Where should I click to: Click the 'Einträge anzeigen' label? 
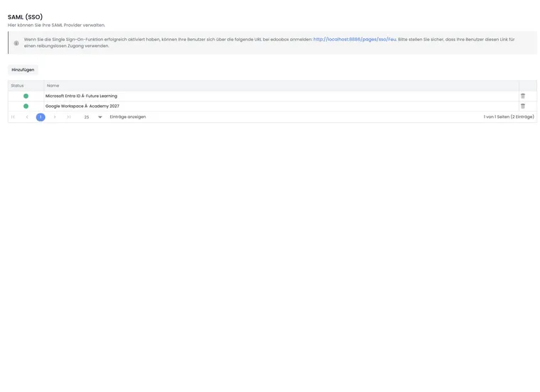[x=128, y=116]
